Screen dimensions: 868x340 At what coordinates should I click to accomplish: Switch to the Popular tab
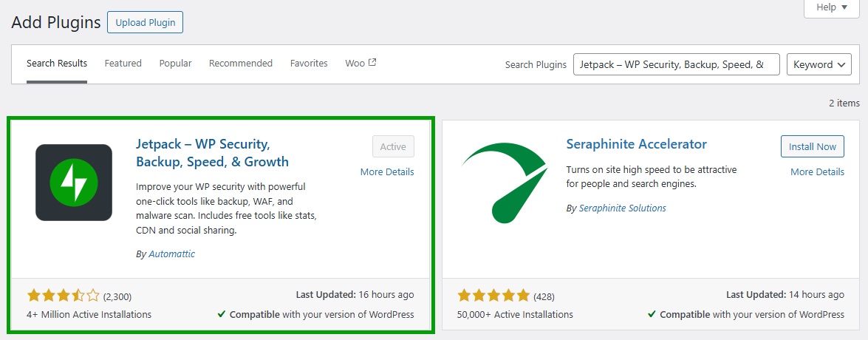[x=176, y=63]
